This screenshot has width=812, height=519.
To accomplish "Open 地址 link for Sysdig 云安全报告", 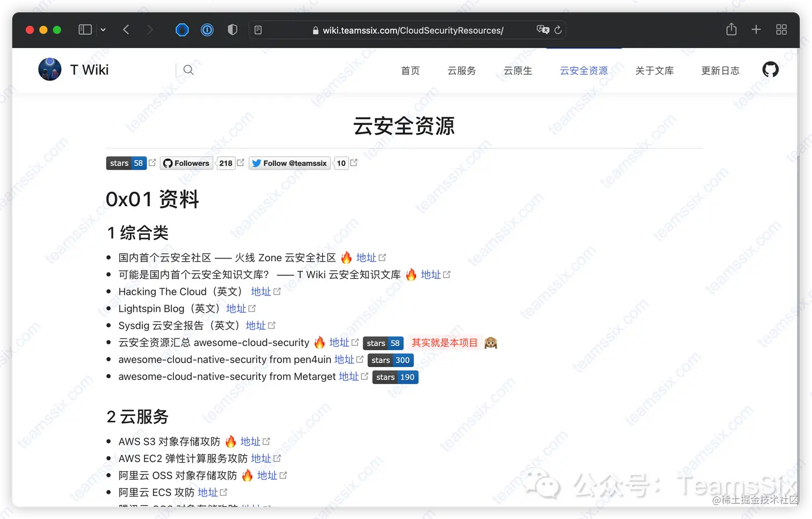I will (x=256, y=326).
